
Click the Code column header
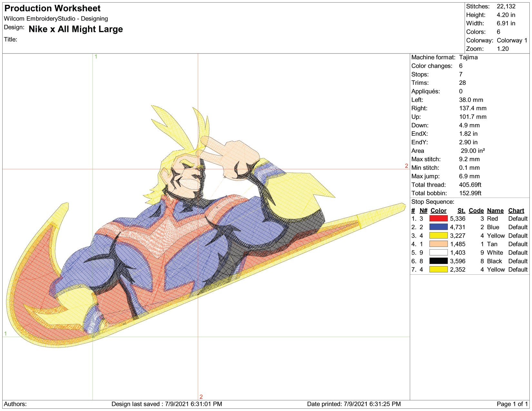coord(476,210)
